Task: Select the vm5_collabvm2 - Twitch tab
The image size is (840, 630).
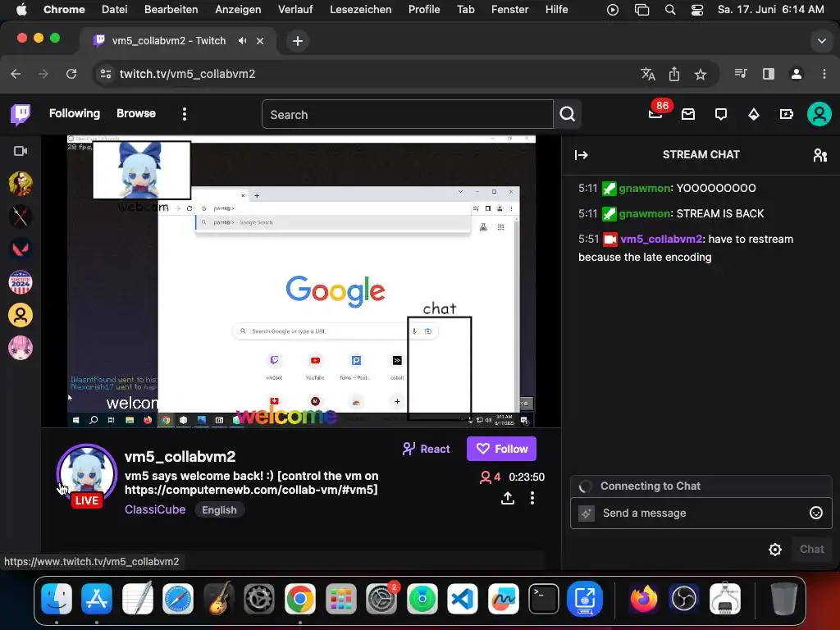Action: [178, 41]
